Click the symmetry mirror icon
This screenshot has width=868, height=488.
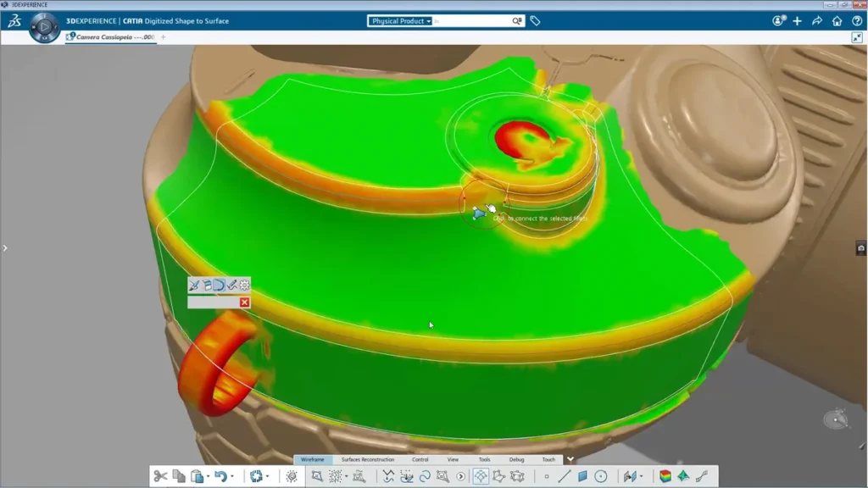tap(630, 476)
